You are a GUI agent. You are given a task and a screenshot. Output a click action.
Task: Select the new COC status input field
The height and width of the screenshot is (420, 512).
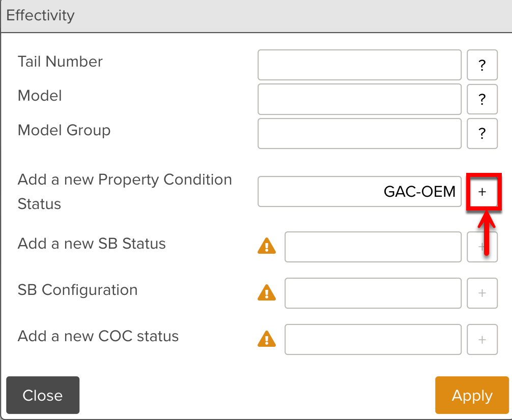(x=373, y=339)
